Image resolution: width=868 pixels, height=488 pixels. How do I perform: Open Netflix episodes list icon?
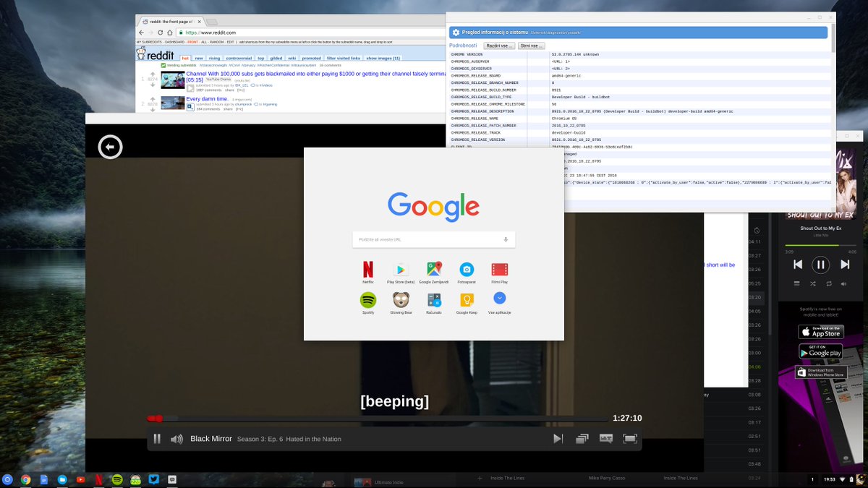click(582, 439)
